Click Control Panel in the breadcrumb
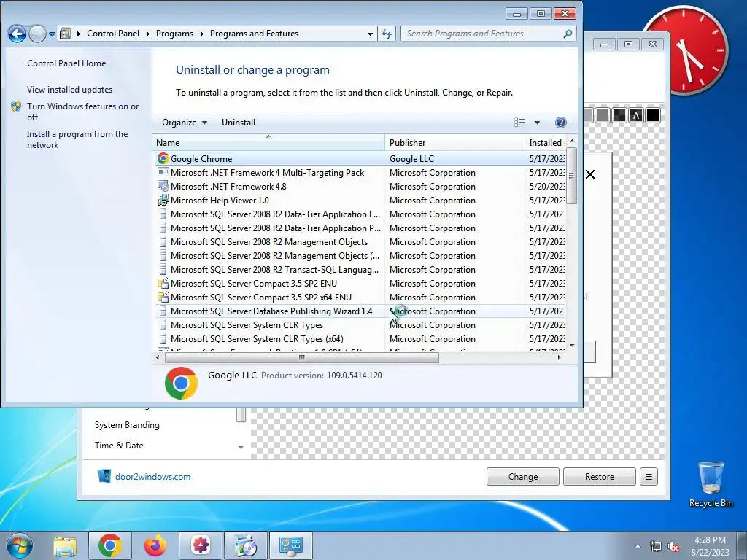 pyautogui.click(x=113, y=34)
